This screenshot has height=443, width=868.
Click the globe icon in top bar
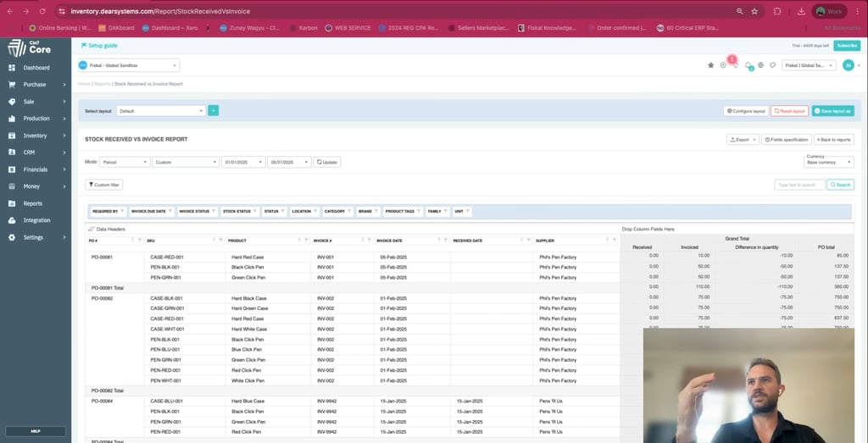(x=760, y=65)
